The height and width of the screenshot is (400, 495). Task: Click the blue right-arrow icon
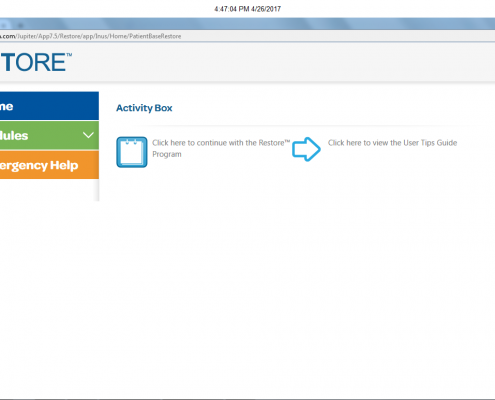pos(306,149)
